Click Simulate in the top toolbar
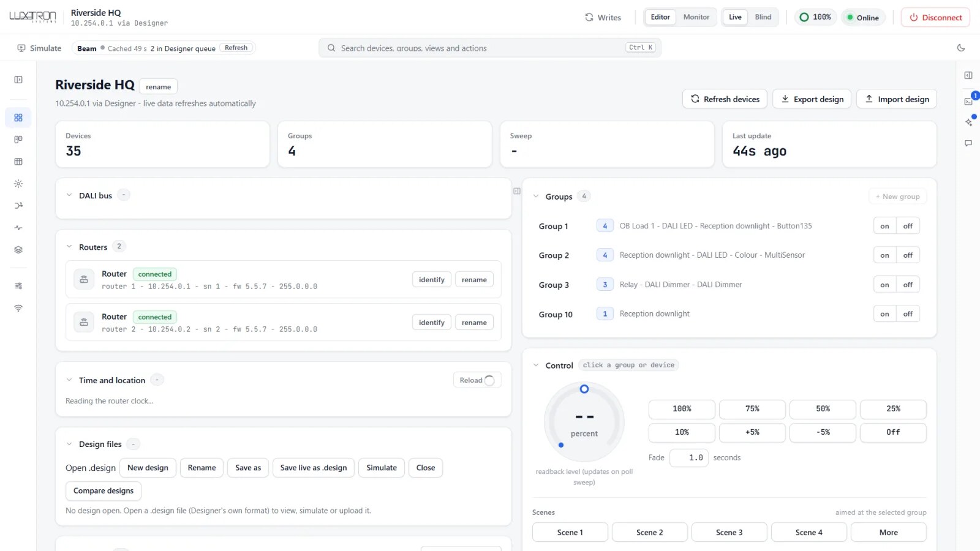The height and width of the screenshot is (551, 980). [39, 48]
